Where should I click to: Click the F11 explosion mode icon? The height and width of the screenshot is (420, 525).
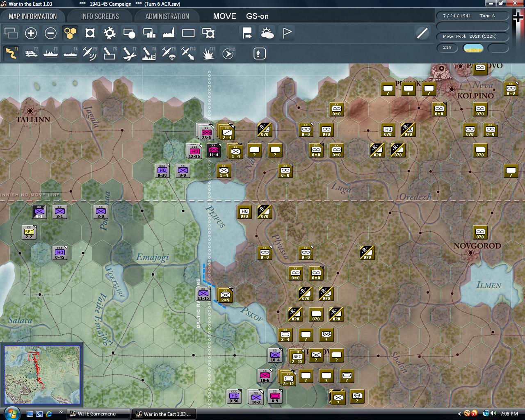208,53
